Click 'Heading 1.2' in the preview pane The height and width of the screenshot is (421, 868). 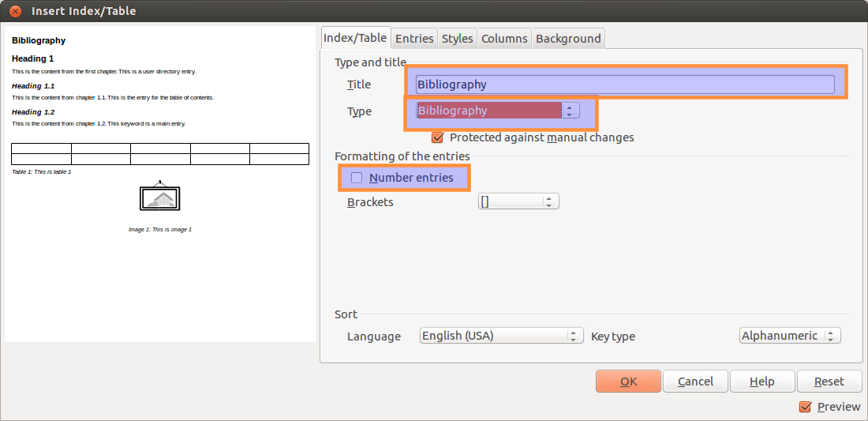pos(33,112)
